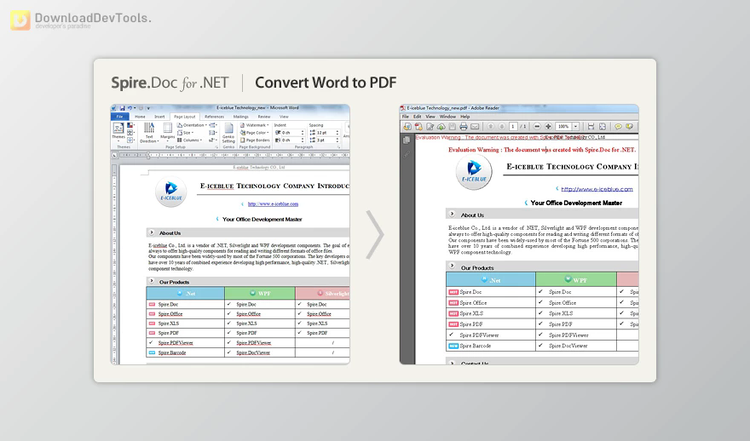The width and height of the screenshot is (750, 441).
Task: Click the sticky note comment icon in Adobe Reader
Action: [618, 126]
